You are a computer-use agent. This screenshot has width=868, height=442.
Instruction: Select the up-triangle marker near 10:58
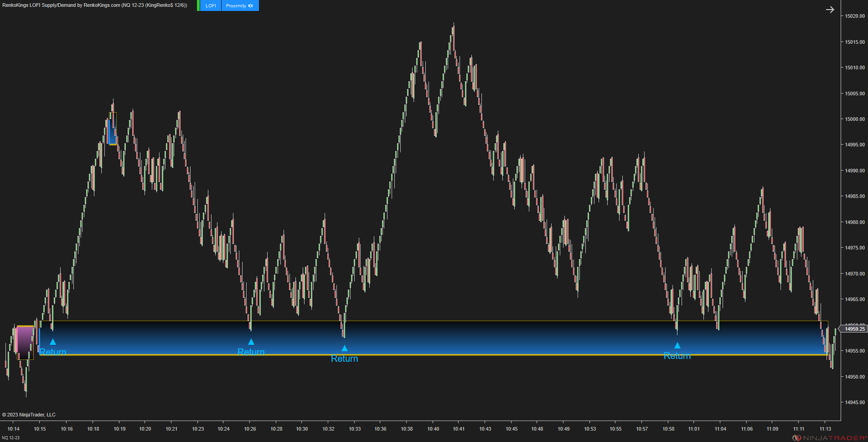pos(677,345)
